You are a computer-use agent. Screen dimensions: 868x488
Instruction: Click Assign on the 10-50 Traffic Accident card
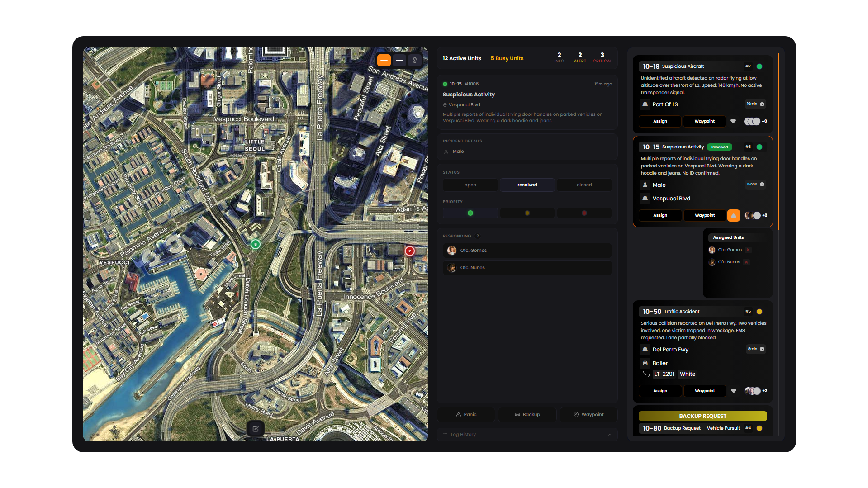click(660, 391)
